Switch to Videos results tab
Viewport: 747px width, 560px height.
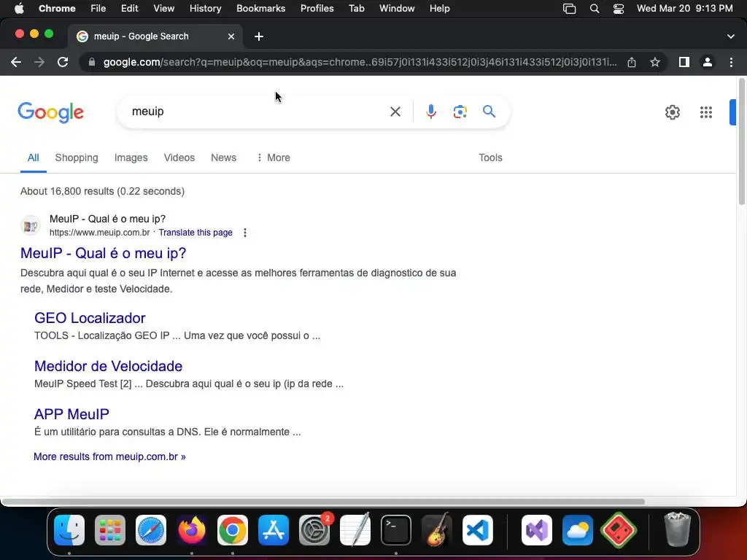tap(179, 157)
